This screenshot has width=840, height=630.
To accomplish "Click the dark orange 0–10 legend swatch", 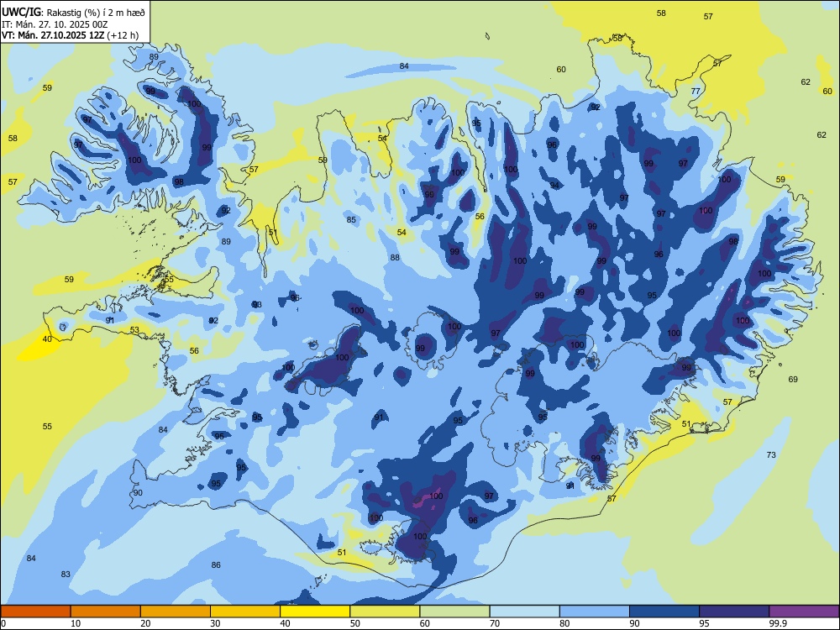I will coord(35,612).
